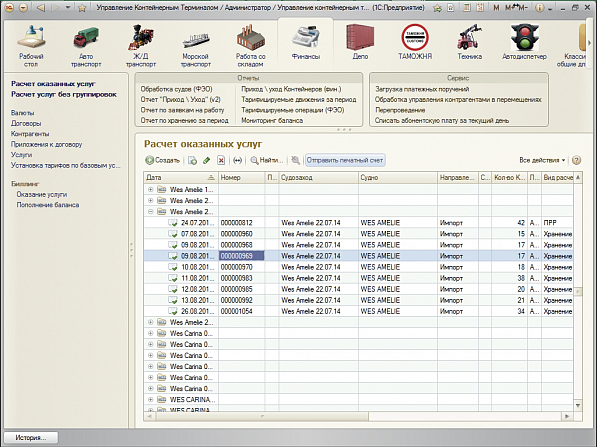
Task: Open Расчет услуг без группировок link
Action: (x=64, y=94)
